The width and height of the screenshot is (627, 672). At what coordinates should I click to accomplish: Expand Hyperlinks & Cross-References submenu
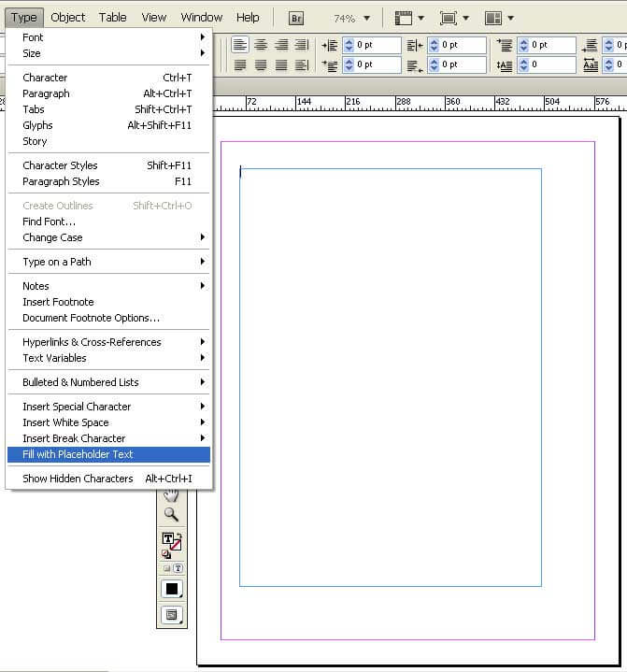(x=108, y=342)
